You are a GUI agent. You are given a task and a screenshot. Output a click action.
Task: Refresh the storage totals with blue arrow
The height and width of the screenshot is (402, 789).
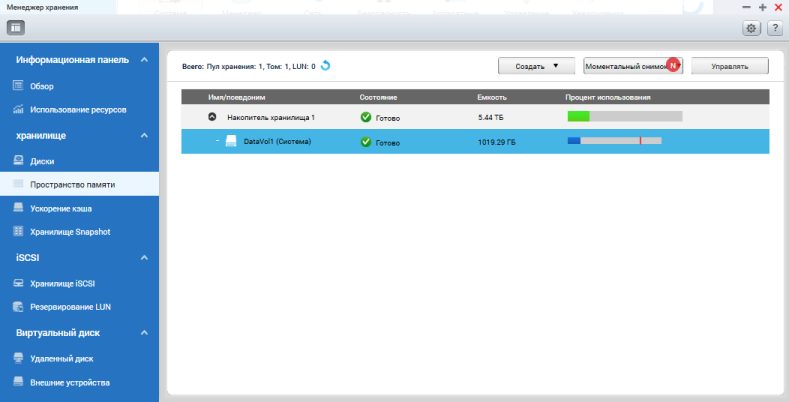coord(326,65)
